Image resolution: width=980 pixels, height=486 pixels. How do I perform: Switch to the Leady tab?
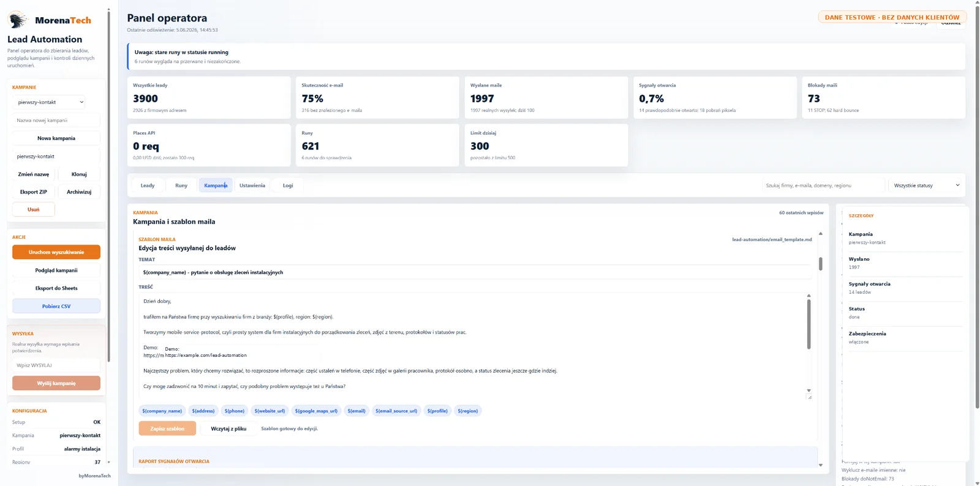pyautogui.click(x=148, y=185)
